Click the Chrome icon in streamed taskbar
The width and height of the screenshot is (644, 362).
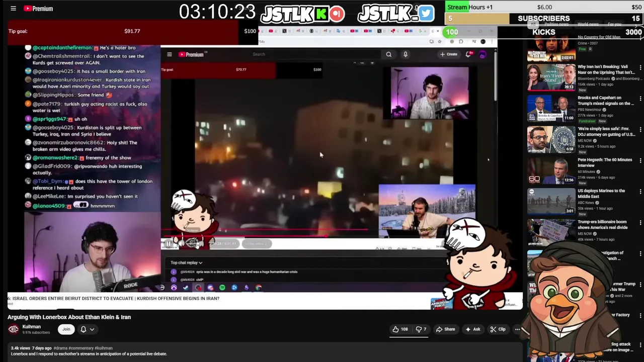pos(259,288)
